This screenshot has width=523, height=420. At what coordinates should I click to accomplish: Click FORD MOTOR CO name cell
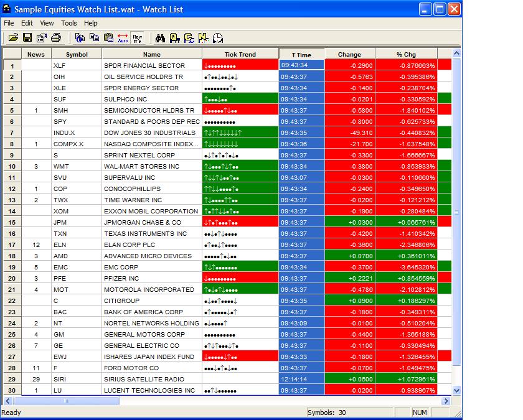pos(152,368)
